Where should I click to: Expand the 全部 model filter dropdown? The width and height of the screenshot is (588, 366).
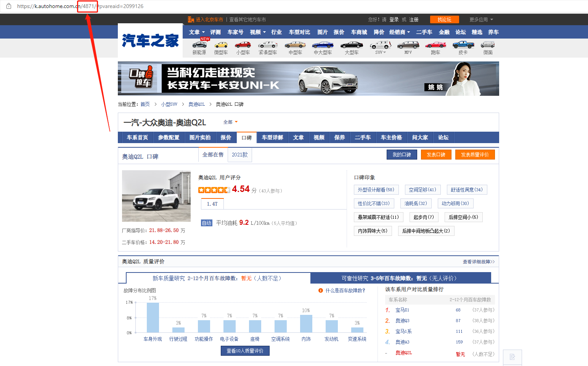230,122
